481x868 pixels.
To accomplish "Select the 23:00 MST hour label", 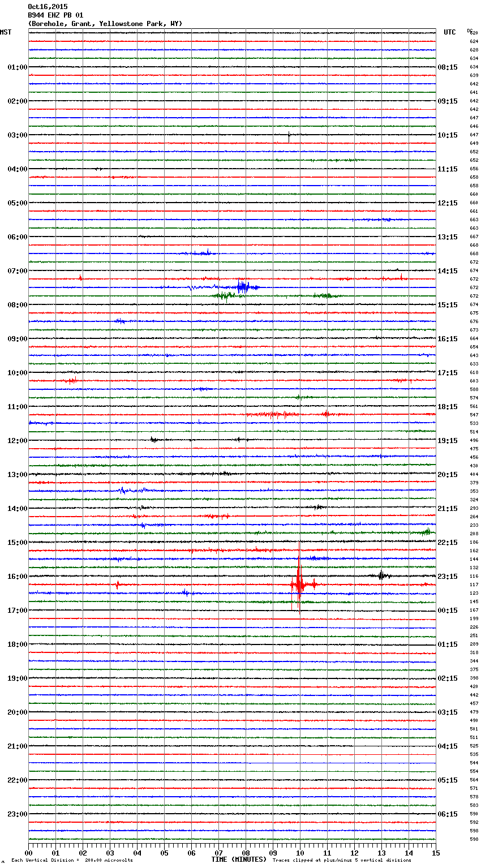I will [17, 814].
